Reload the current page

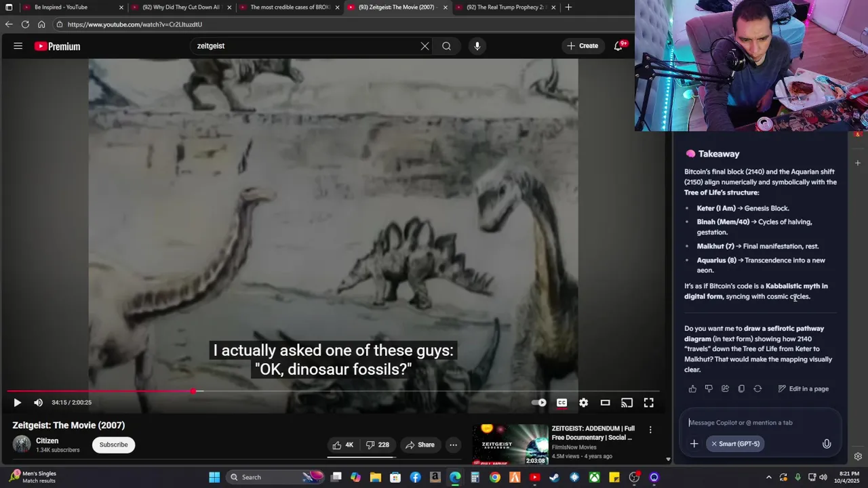coord(25,24)
